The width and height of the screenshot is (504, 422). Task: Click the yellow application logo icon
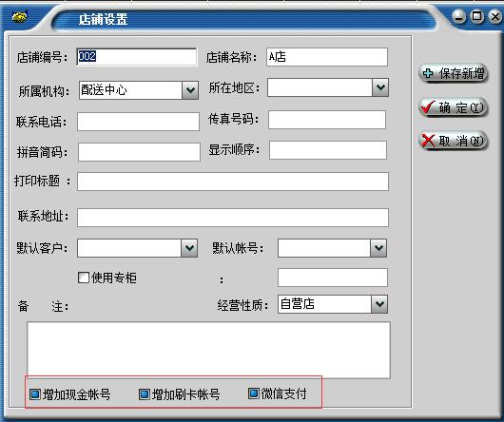coord(19,17)
